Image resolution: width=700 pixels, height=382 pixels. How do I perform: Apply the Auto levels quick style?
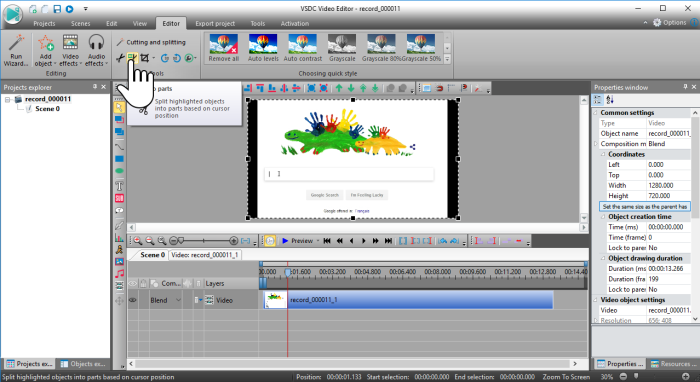click(263, 48)
